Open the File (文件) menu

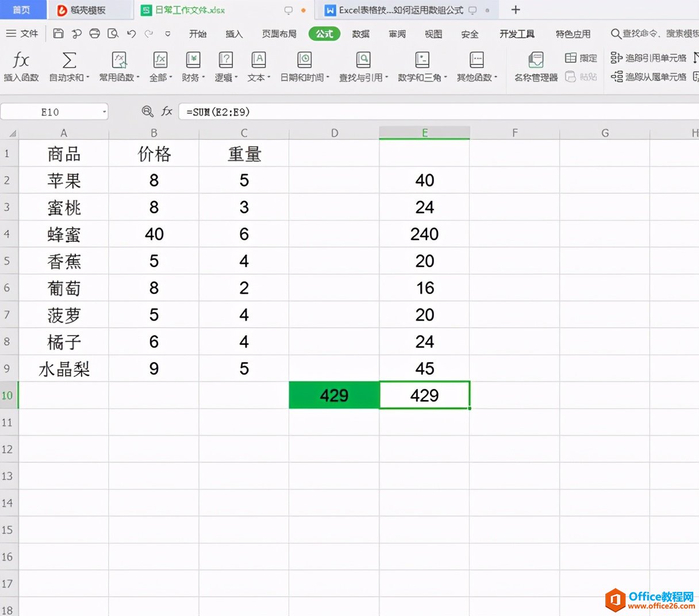tap(22, 33)
